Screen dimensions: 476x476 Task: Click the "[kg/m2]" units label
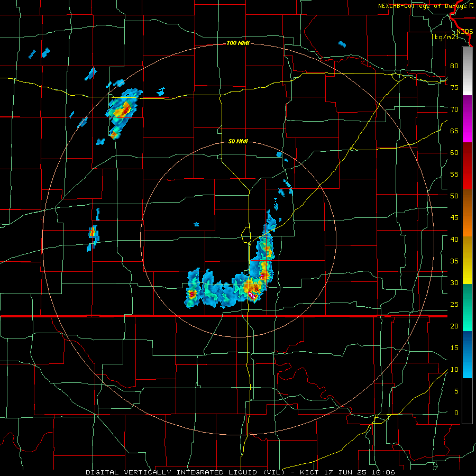pos(445,37)
